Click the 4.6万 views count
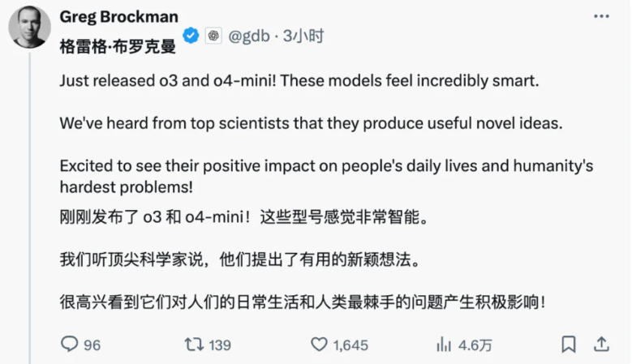632x364 pixels. 475,345
